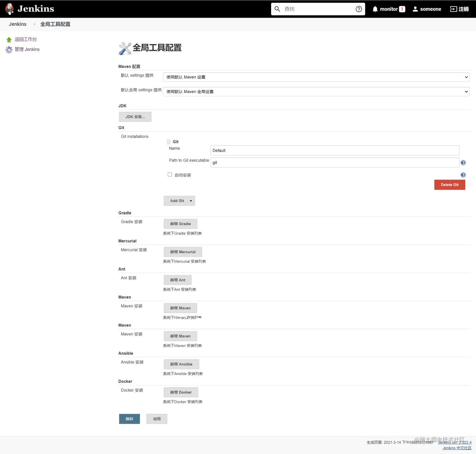Click the monitor link in header
Viewport: 476px width, 454px height.
389,9
